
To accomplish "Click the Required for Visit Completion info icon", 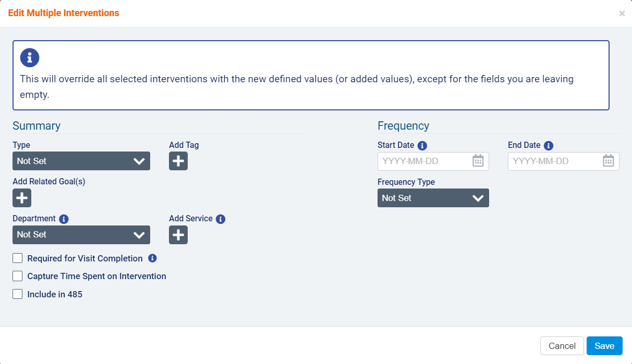I will coord(152,258).
